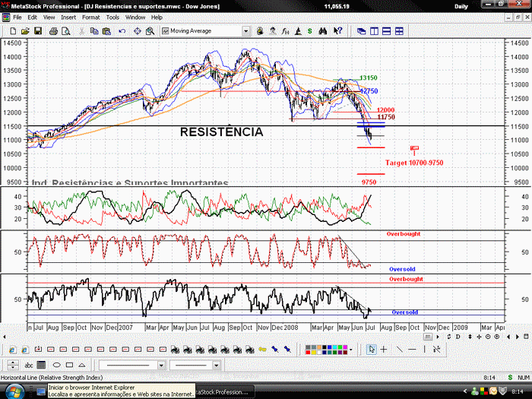Screen dimensions: 532x399
Task: Select the Triangle drawing tool
Action: pyautogui.click(x=82, y=365)
